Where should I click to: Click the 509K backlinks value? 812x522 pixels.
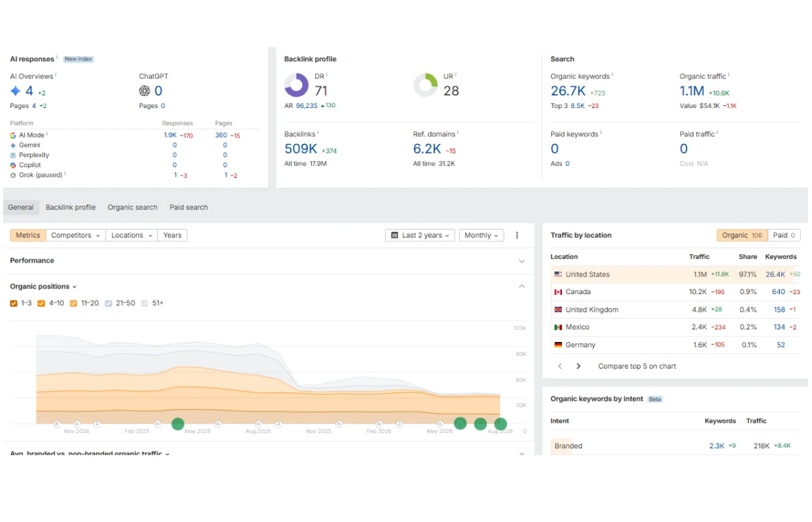(x=301, y=149)
